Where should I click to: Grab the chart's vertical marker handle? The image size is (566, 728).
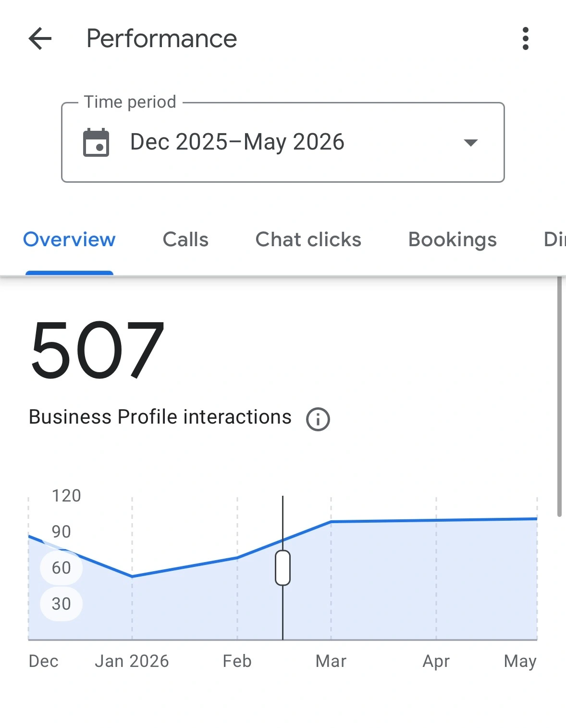point(283,568)
